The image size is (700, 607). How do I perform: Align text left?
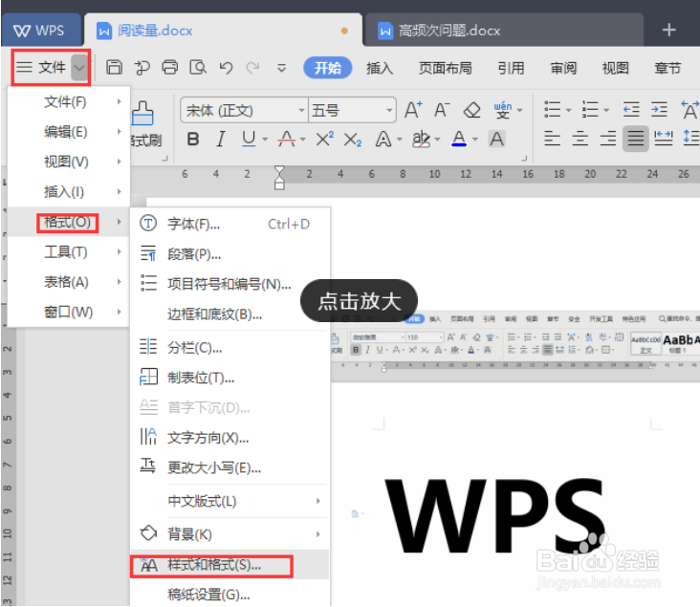[552, 139]
